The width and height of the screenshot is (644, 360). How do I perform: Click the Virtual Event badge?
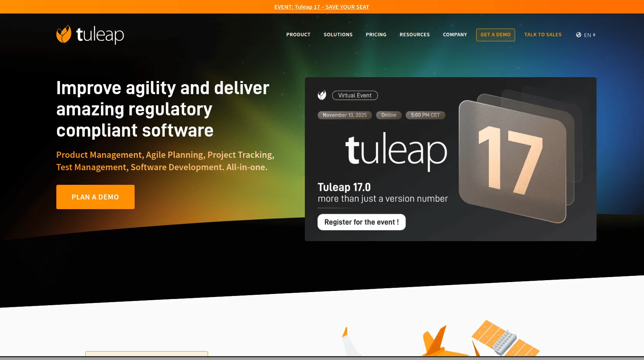point(355,95)
